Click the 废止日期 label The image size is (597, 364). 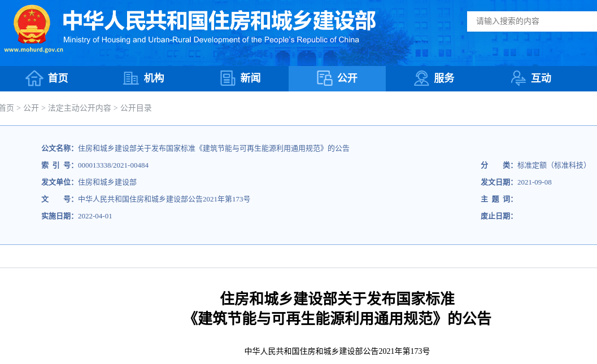click(497, 216)
